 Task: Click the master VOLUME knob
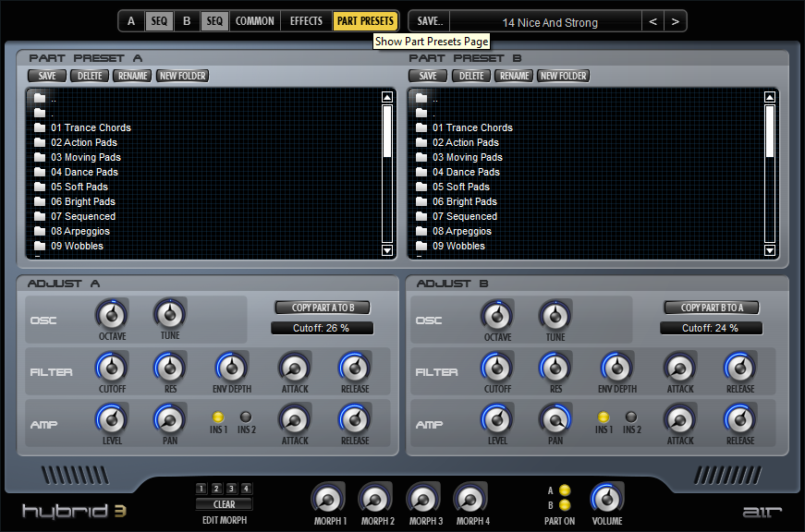coord(607,499)
